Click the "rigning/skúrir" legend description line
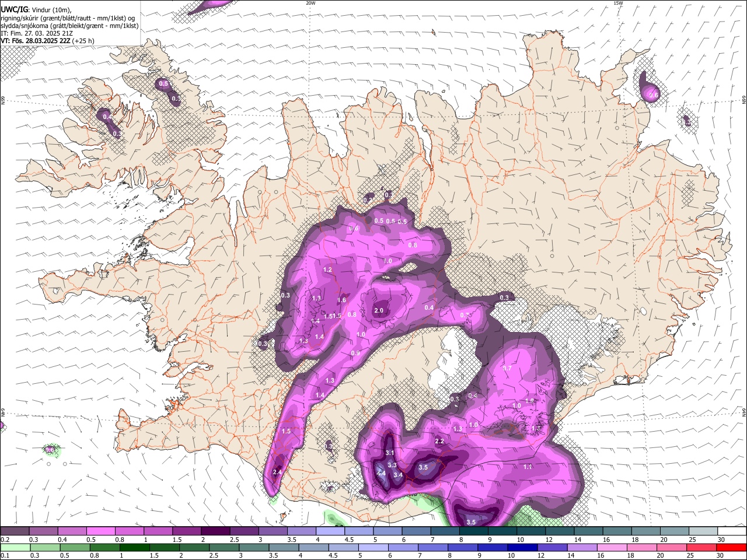Image resolution: width=747 pixels, height=560 pixels. point(68,18)
